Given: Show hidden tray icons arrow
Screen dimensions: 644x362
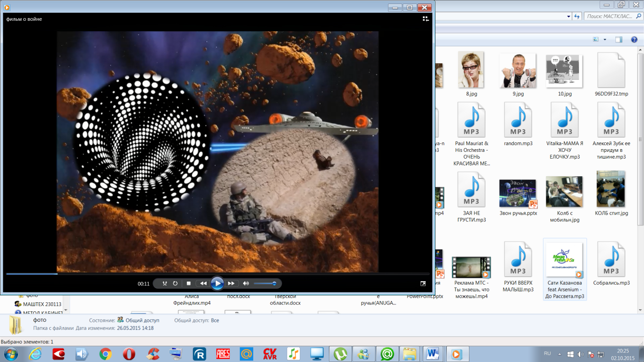Looking at the screenshot, I should [560, 354].
